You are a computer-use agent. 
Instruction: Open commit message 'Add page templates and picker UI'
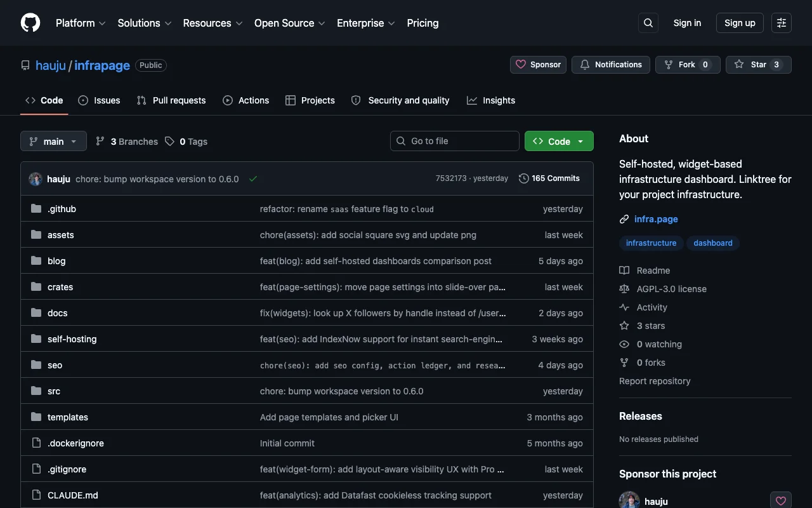pos(329,417)
